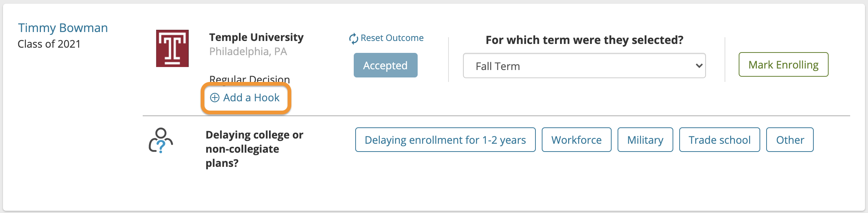Open Timmy Bowman's student profile link
The image size is (868, 213).
point(63,28)
